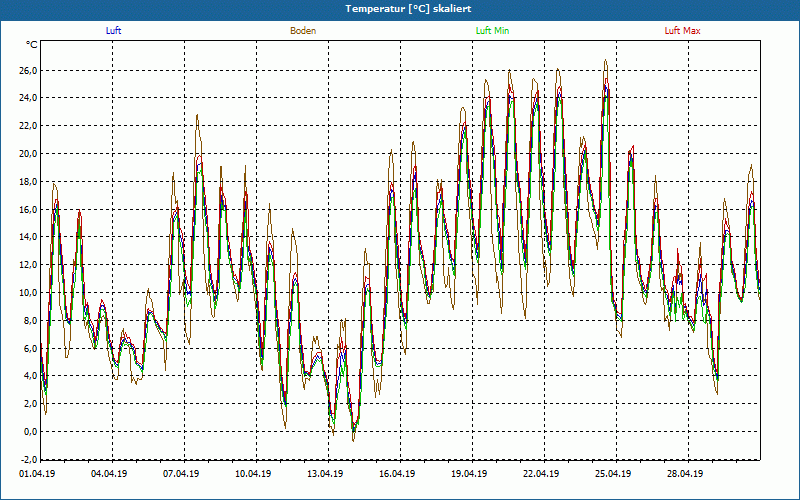800x500 pixels.
Task: Click the chart title Temperatur [°C] skaliert
Action: pos(408,9)
